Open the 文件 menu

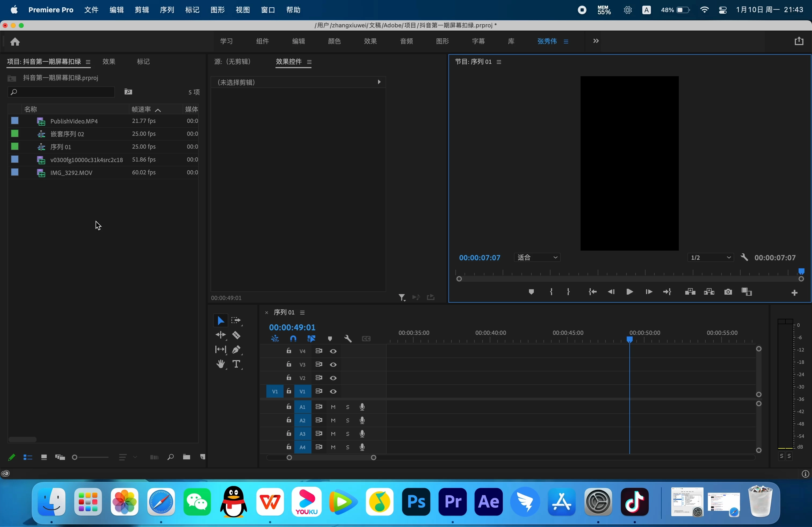[x=92, y=10]
